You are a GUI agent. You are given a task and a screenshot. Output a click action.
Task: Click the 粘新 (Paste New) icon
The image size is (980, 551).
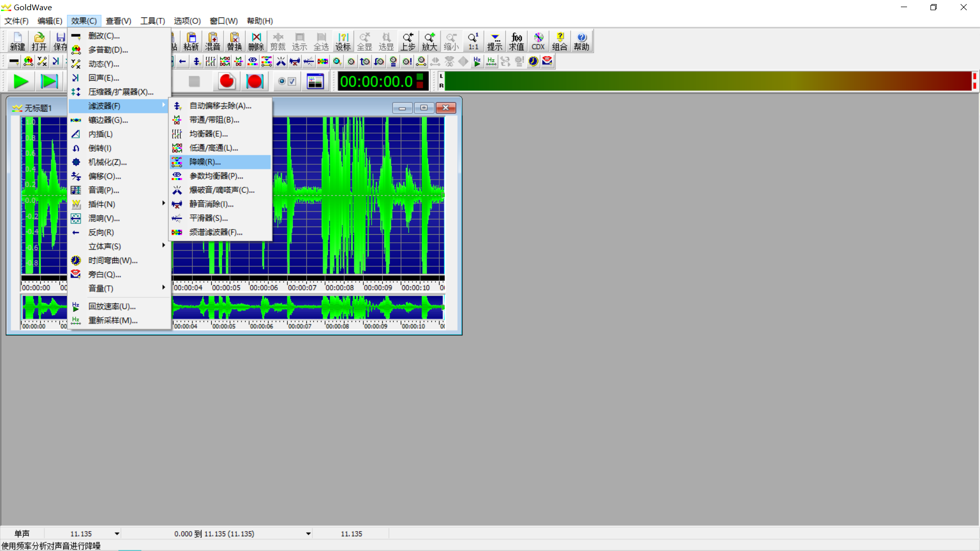pyautogui.click(x=191, y=41)
